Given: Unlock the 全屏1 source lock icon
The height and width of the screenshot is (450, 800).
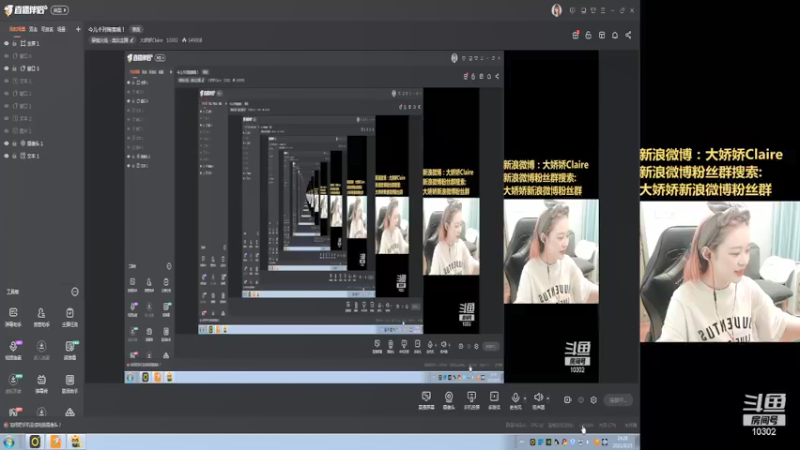Looking at the screenshot, I should click(14, 43).
